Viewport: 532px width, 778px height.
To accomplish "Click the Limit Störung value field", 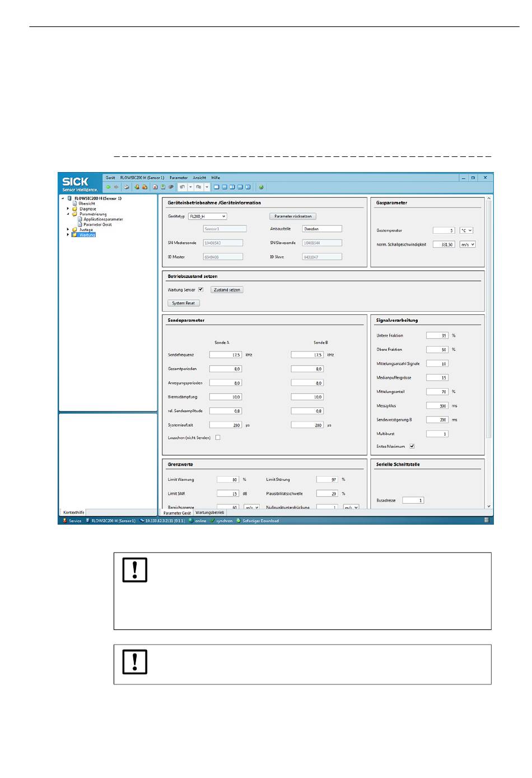I will pos(327,480).
